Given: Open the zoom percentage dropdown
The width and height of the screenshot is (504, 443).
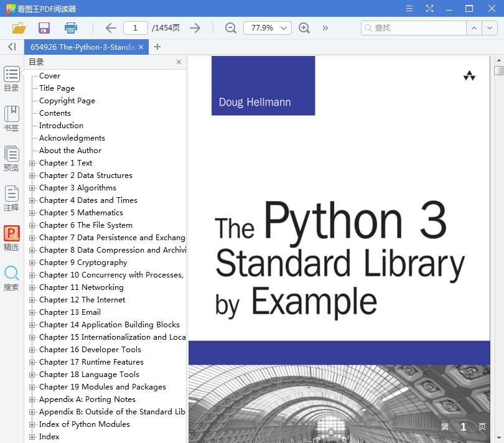Looking at the screenshot, I should coord(282,28).
